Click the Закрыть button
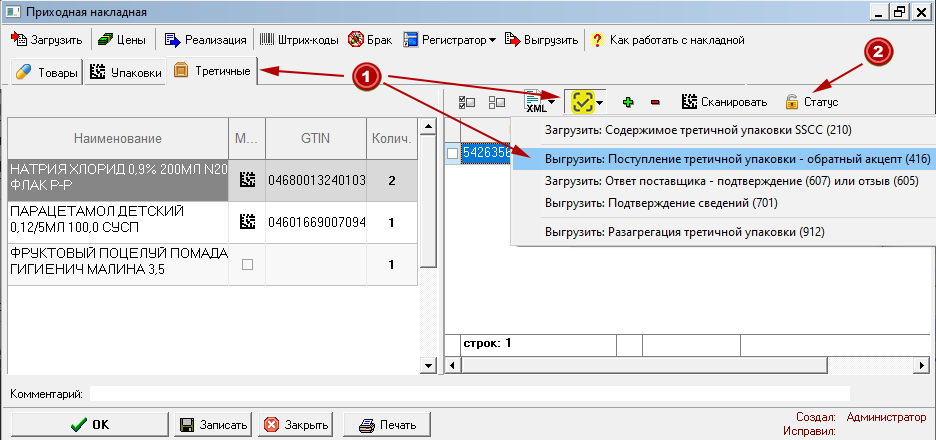This screenshot has height=440, width=936. [x=296, y=425]
